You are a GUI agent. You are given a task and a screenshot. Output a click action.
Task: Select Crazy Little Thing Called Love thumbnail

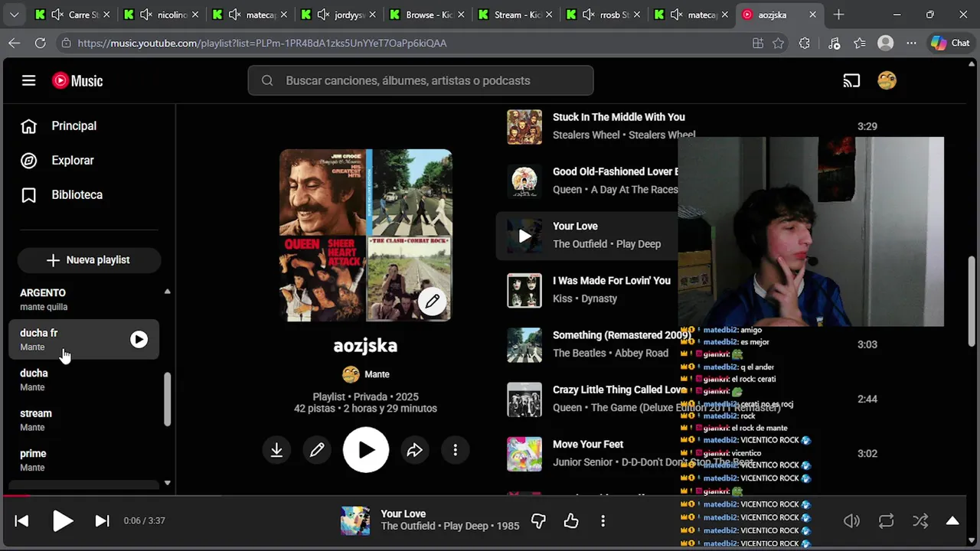click(524, 399)
